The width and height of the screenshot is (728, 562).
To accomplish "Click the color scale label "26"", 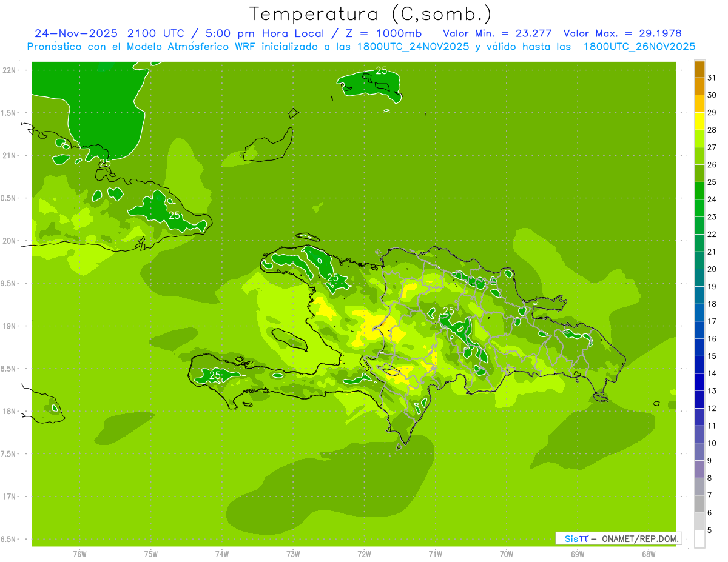I will point(712,165).
